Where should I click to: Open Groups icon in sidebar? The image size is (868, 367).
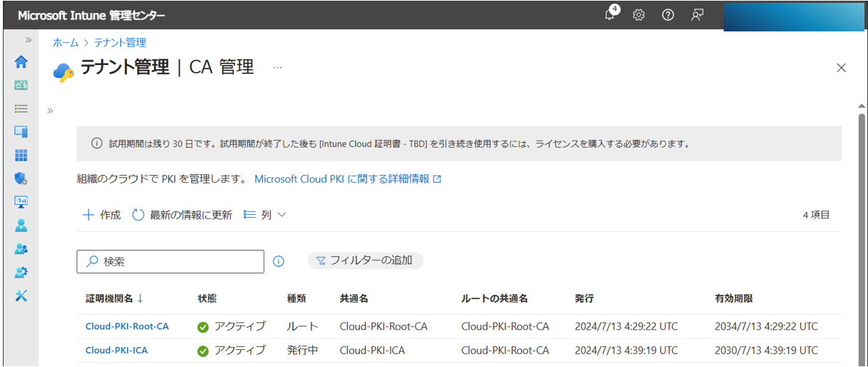[x=21, y=248]
